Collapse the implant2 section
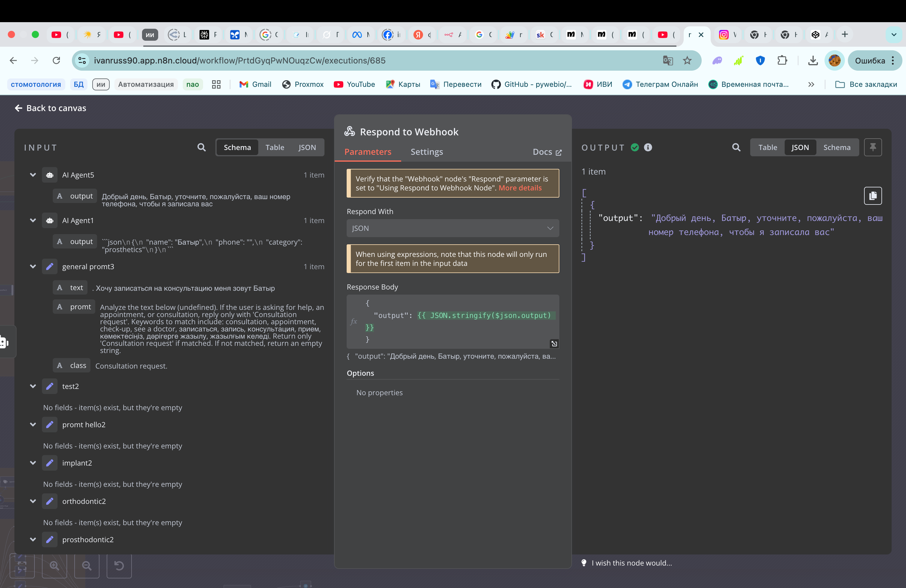 pyautogui.click(x=33, y=463)
